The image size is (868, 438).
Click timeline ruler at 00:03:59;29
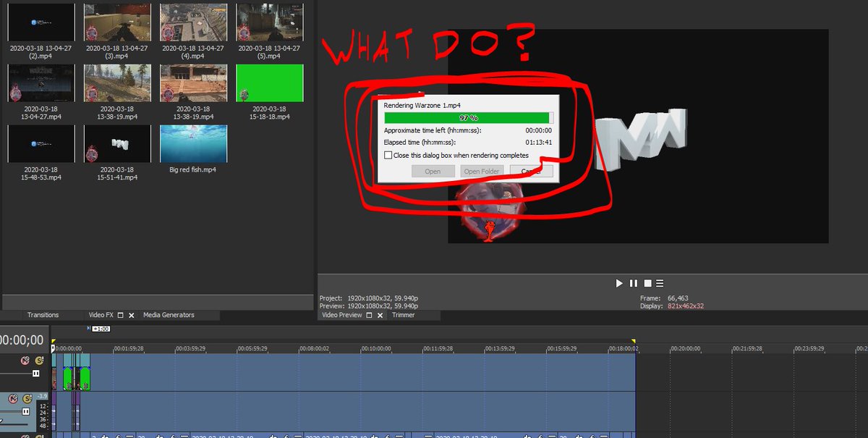[190, 348]
